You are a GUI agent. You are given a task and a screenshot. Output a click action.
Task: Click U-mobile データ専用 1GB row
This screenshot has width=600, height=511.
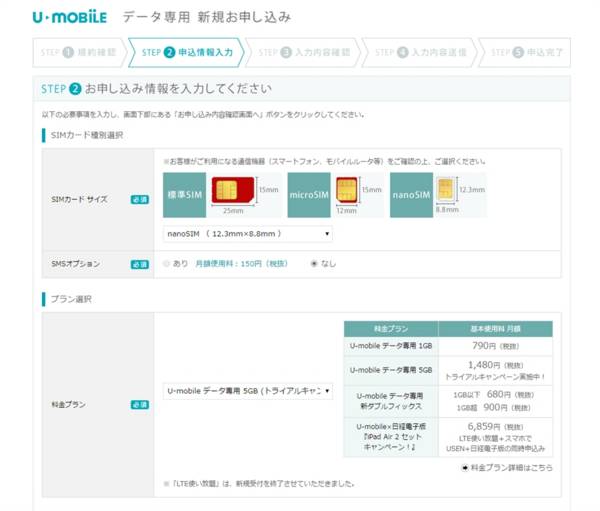pyautogui.click(x=448, y=346)
